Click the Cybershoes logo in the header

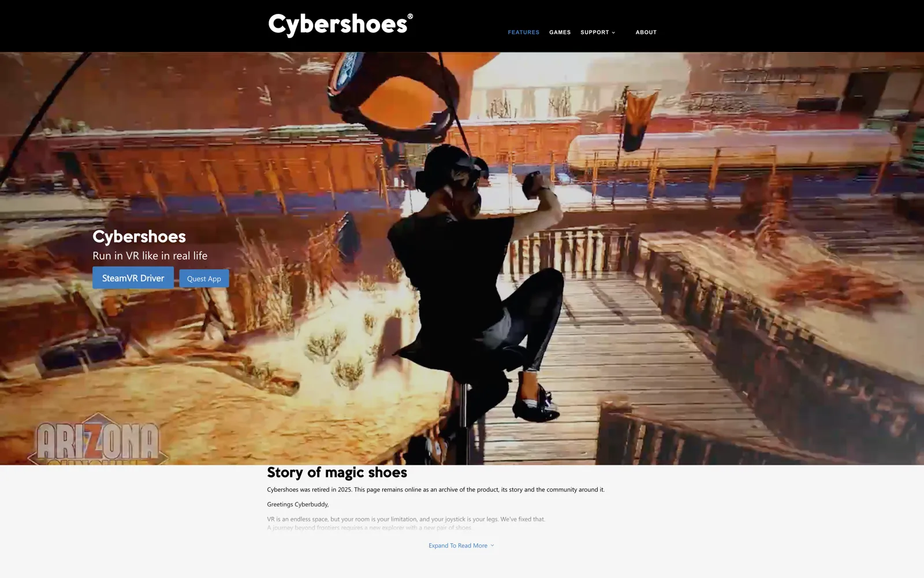tap(341, 25)
